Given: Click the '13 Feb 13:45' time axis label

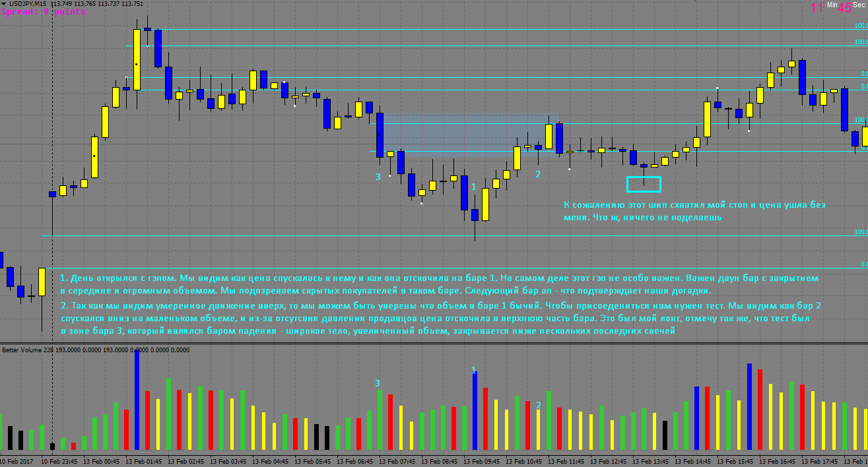Looking at the screenshot, I should (651, 461).
